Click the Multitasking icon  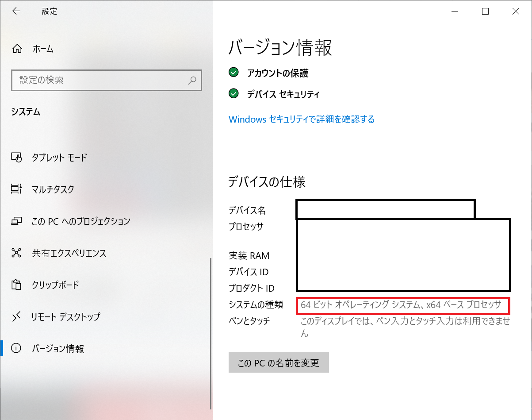coord(16,189)
